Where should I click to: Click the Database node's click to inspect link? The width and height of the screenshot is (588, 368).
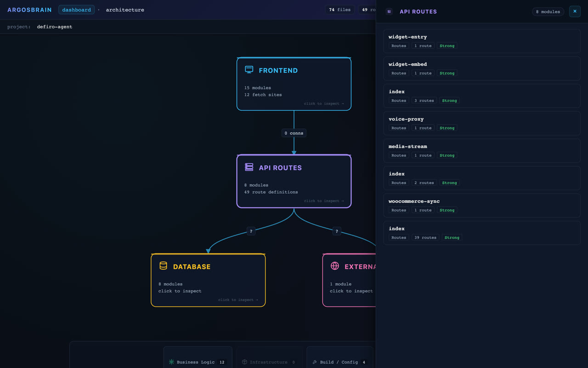pyautogui.click(x=238, y=300)
